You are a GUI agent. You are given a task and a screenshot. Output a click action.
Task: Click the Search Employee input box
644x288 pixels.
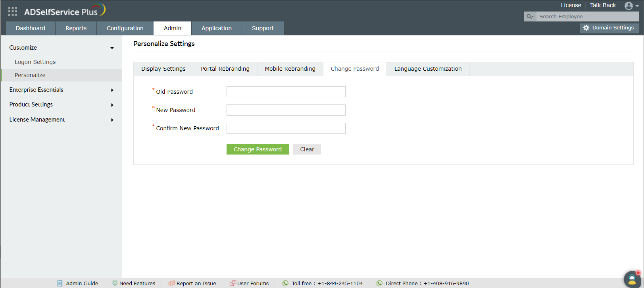[587, 16]
